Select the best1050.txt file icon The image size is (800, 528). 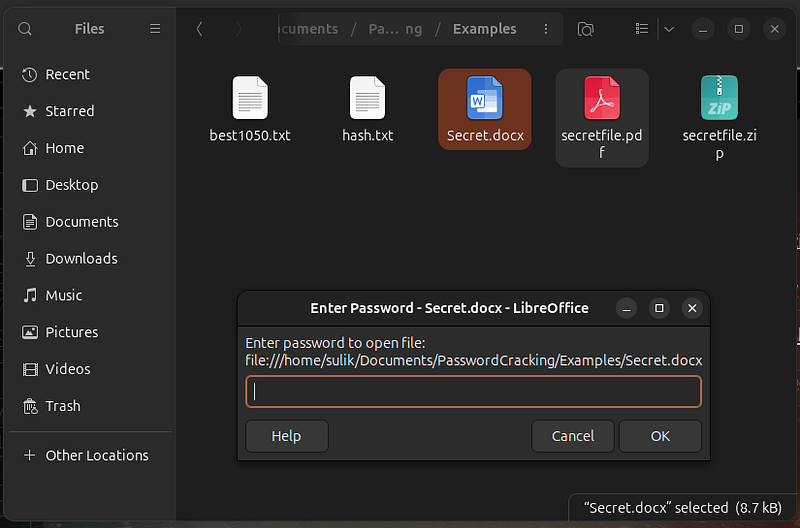(x=250, y=97)
